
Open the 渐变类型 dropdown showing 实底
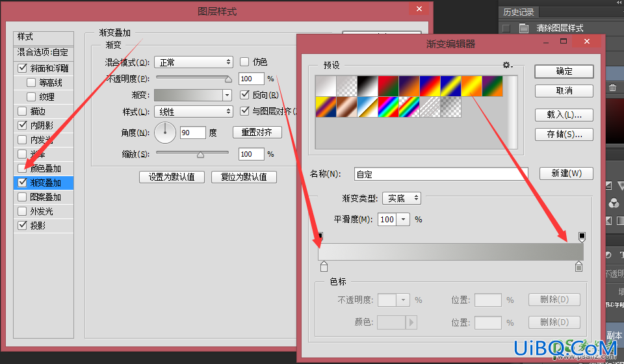point(402,198)
